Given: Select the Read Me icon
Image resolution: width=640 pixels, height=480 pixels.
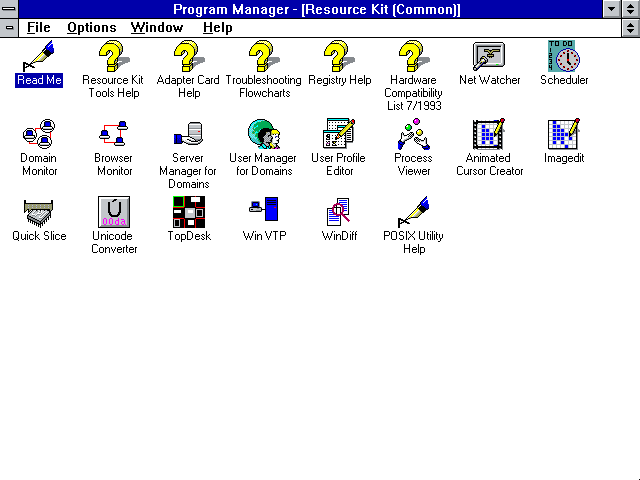Looking at the screenshot, I should [38, 56].
